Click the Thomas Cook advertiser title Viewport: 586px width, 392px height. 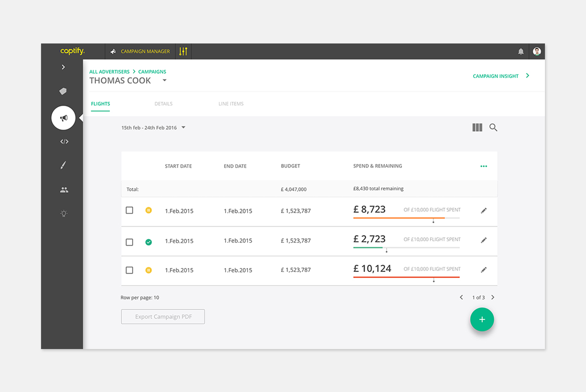point(120,81)
